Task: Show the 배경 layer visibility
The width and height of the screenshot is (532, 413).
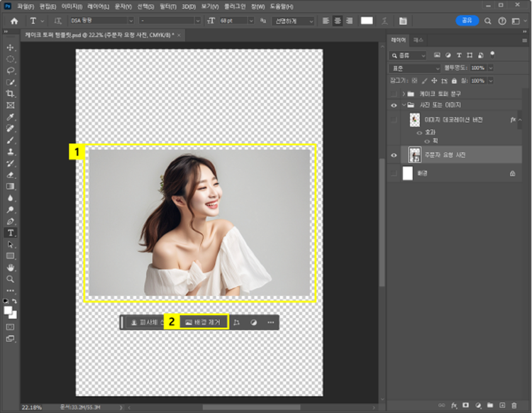Action: [x=394, y=172]
